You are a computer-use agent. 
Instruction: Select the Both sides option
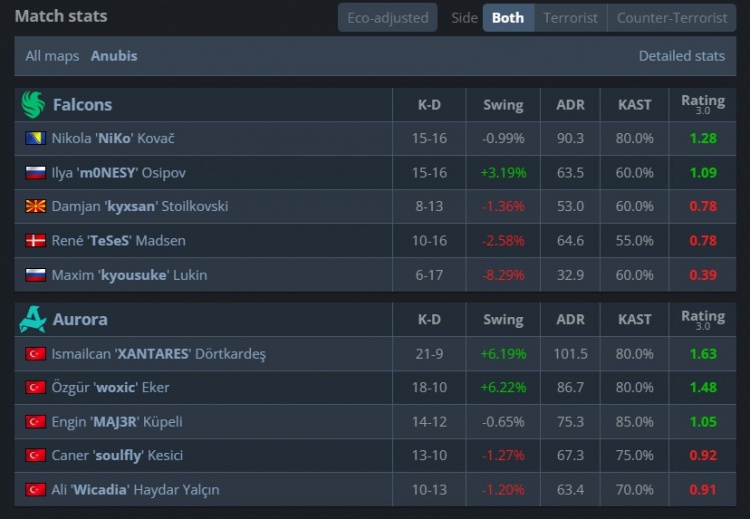pyautogui.click(x=508, y=17)
